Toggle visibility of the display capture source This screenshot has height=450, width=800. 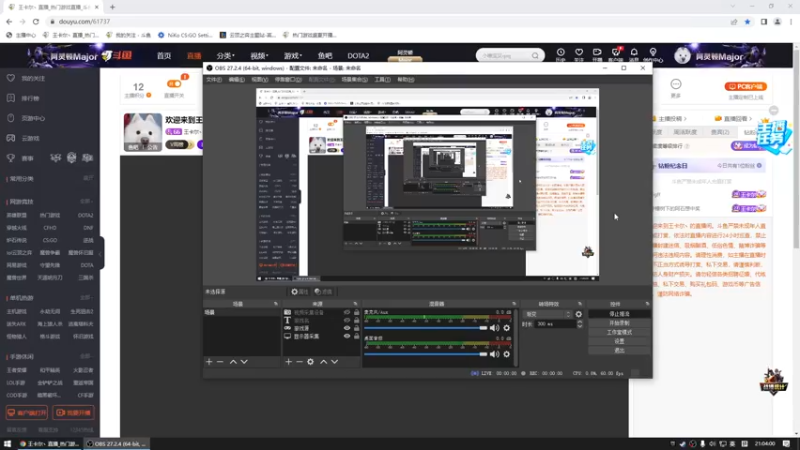point(347,336)
